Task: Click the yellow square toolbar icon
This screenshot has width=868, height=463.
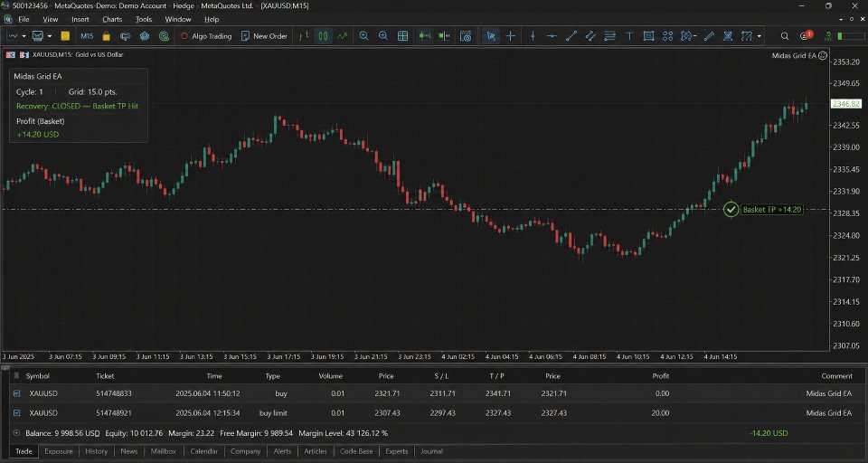Action: tap(65, 36)
